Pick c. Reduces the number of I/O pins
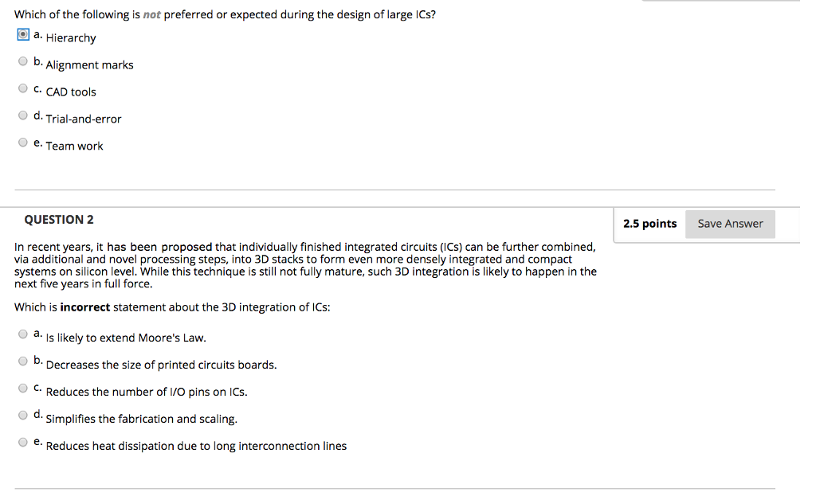The height and width of the screenshot is (504, 816). [x=23, y=388]
